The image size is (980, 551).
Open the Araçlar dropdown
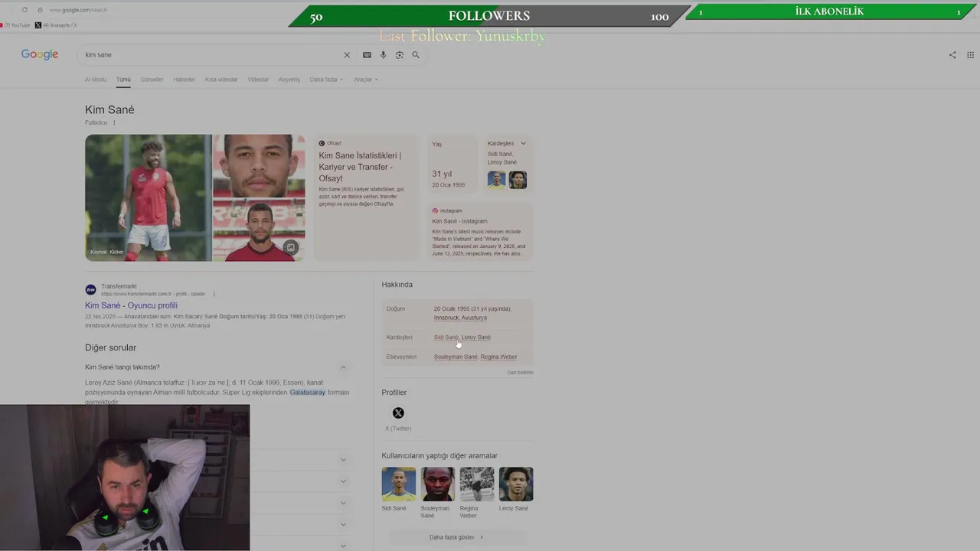[x=366, y=80]
